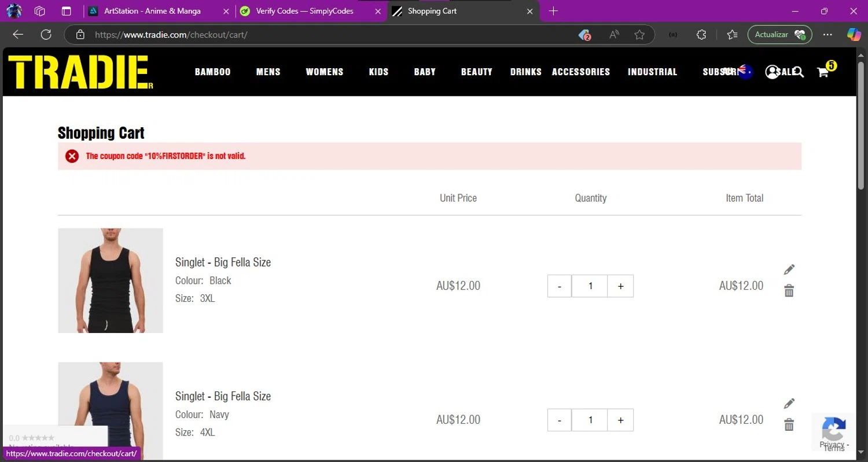Viewport: 868px width, 462px height.
Task: Edit the black singlet item with pencil icon
Action: point(789,269)
